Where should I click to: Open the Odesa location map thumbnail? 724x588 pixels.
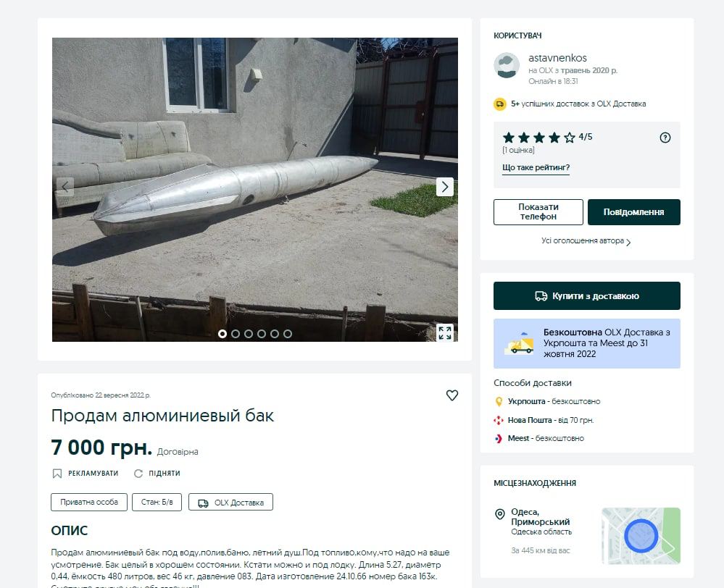pyautogui.click(x=641, y=537)
